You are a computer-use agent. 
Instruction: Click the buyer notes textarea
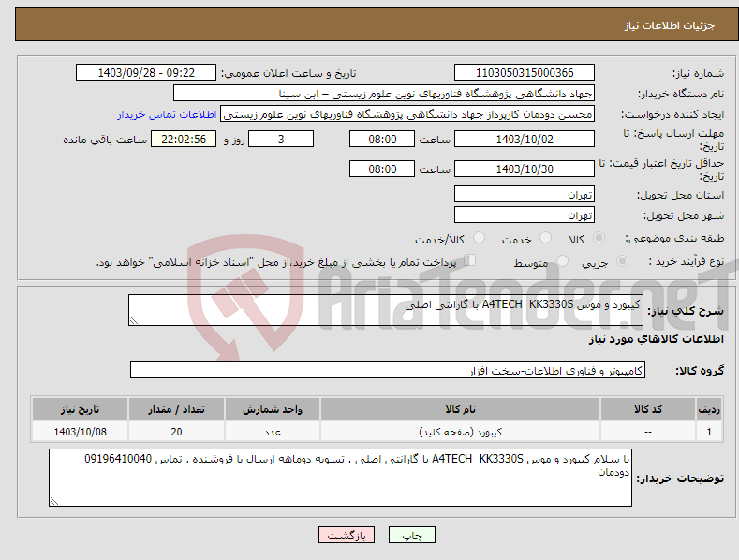pyautogui.click(x=340, y=478)
